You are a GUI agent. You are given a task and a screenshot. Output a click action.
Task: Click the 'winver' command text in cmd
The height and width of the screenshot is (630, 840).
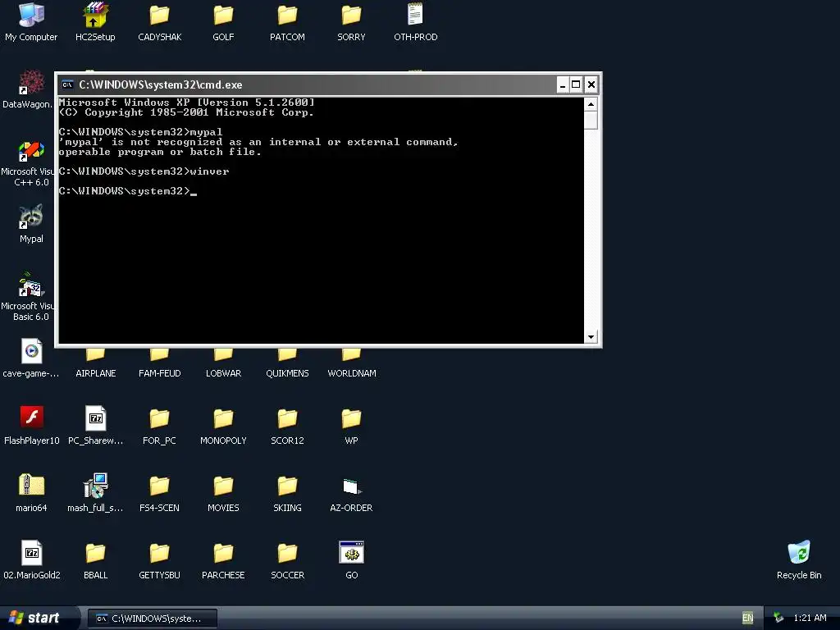[x=209, y=171]
